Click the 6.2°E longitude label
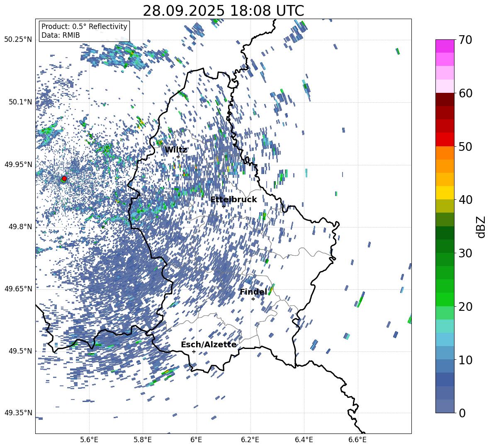This screenshot has height=448, width=491. pos(250,440)
